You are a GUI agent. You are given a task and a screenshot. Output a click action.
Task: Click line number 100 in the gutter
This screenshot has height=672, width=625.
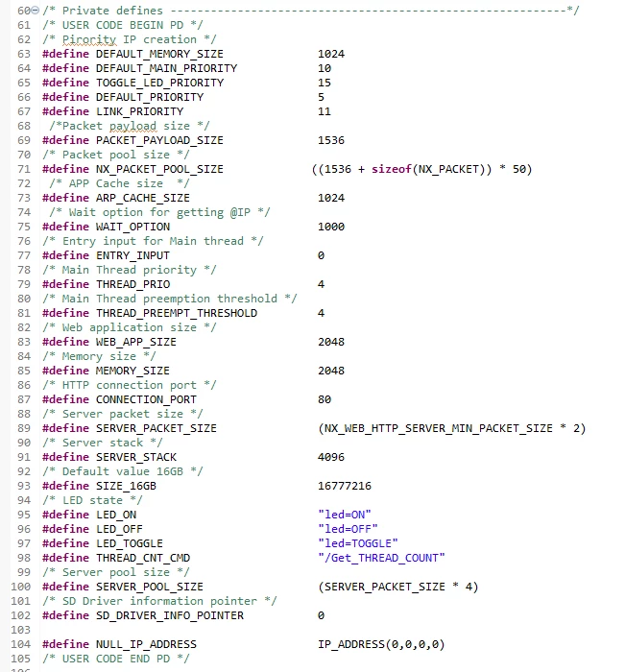(21, 587)
